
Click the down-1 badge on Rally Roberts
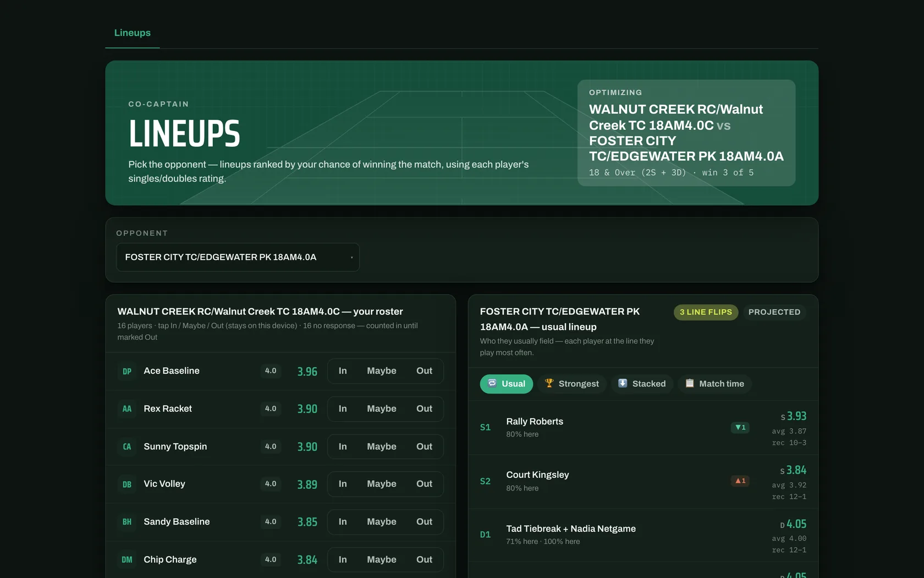(740, 428)
